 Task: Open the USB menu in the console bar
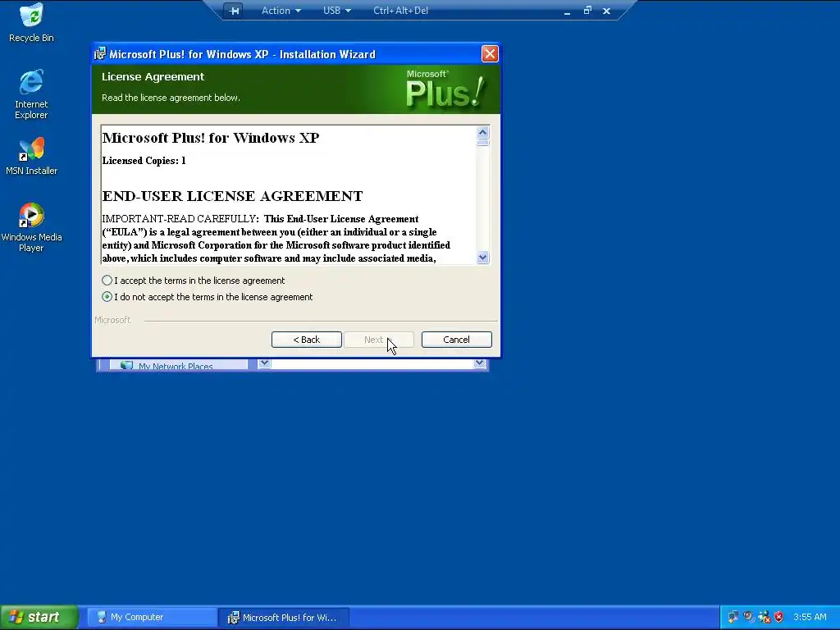[x=337, y=11]
